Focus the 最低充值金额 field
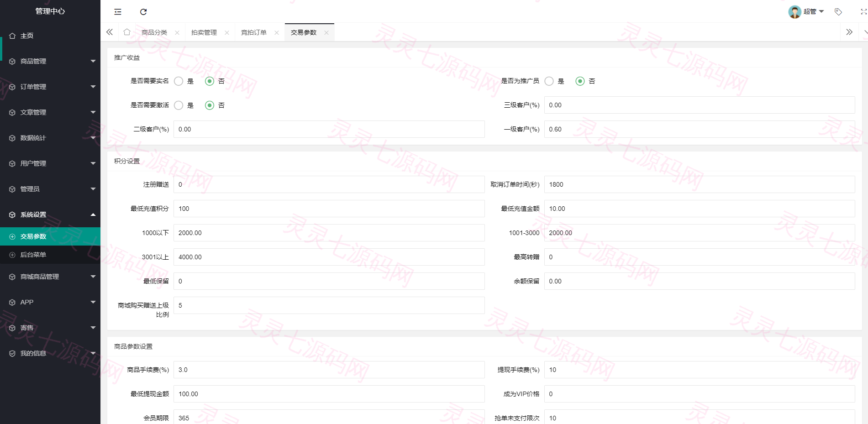The width and height of the screenshot is (868, 424). (700, 209)
